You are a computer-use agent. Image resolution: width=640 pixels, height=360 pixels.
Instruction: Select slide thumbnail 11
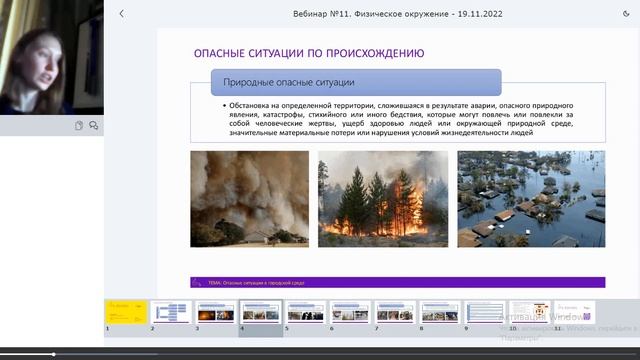click(x=574, y=312)
